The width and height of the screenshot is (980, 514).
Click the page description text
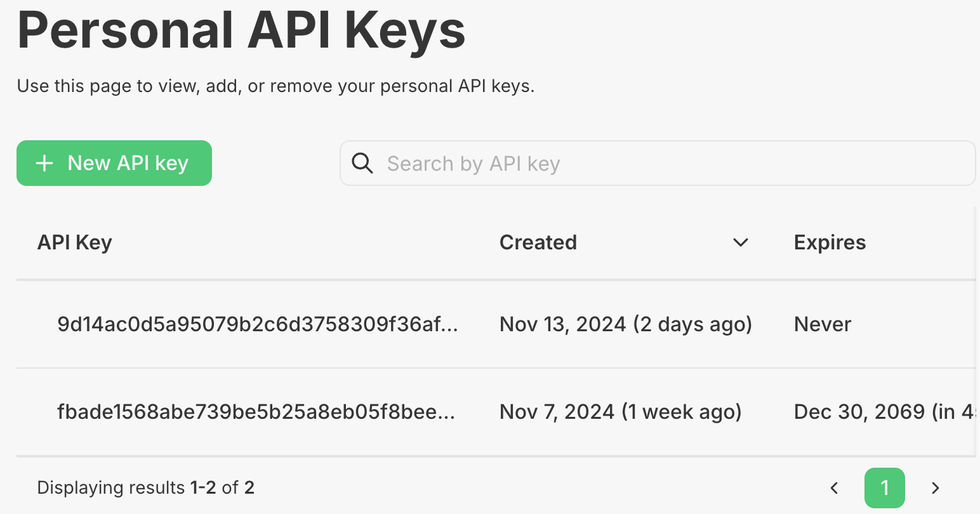click(x=275, y=86)
